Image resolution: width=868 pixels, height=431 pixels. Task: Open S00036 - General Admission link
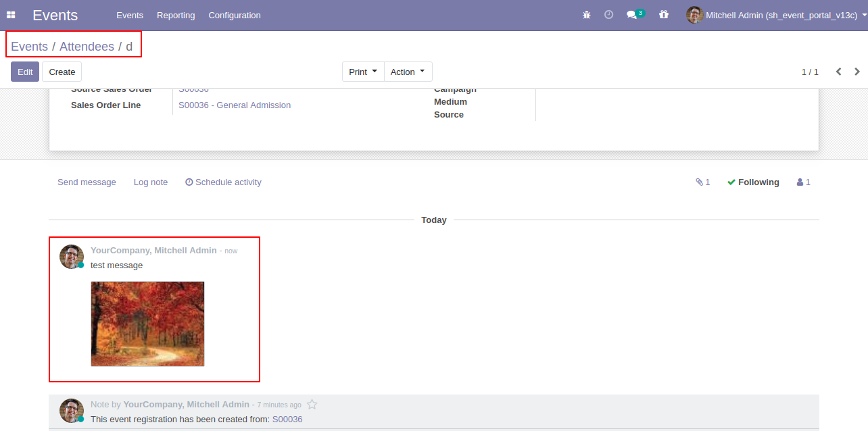235,105
